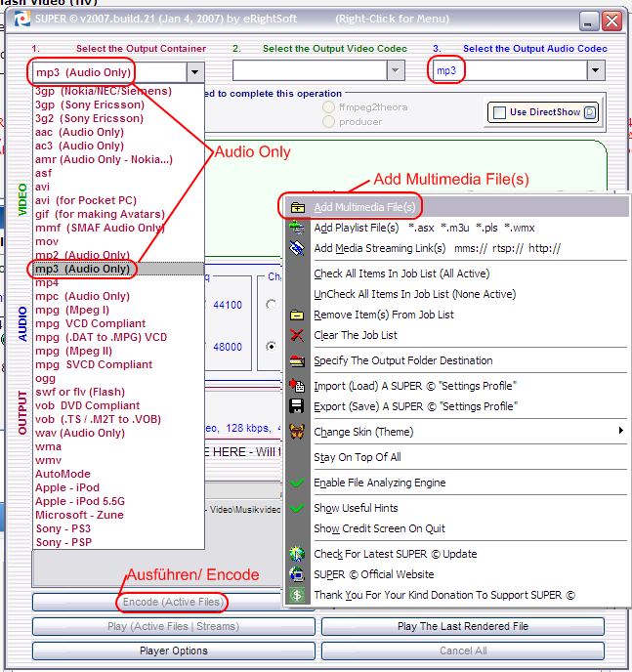The image size is (632, 672).
Task: Click the Add Multimedia File(s) folder icon
Action: click(x=297, y=207)
